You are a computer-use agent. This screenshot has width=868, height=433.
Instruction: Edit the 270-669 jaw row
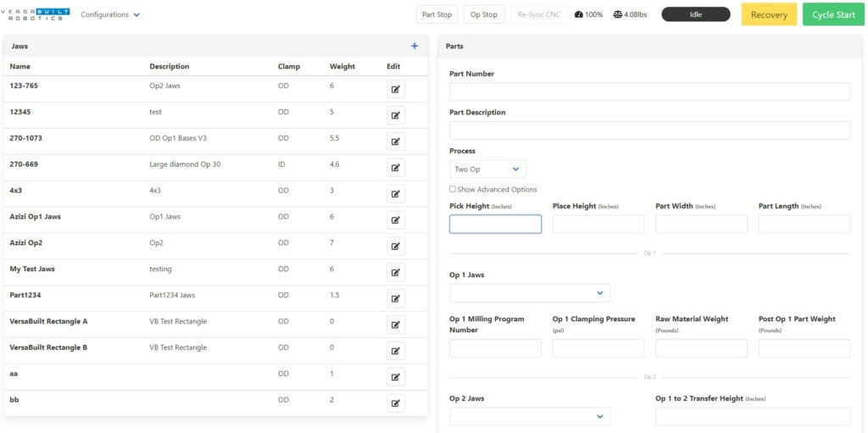[x=396, y=168]
